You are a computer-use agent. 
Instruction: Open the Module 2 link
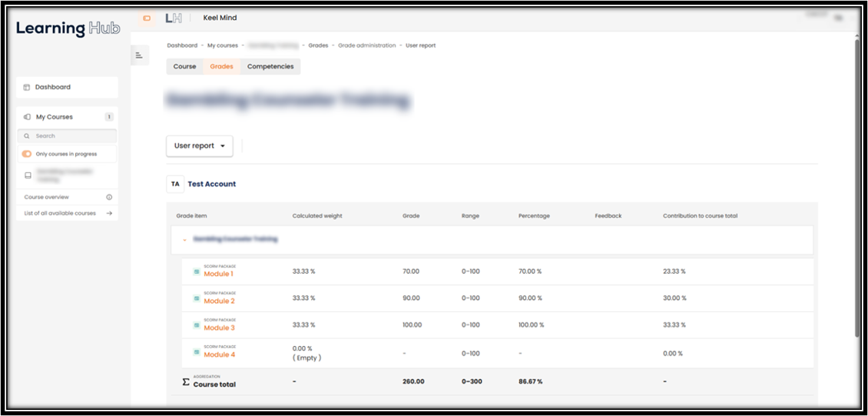point(219,301)
